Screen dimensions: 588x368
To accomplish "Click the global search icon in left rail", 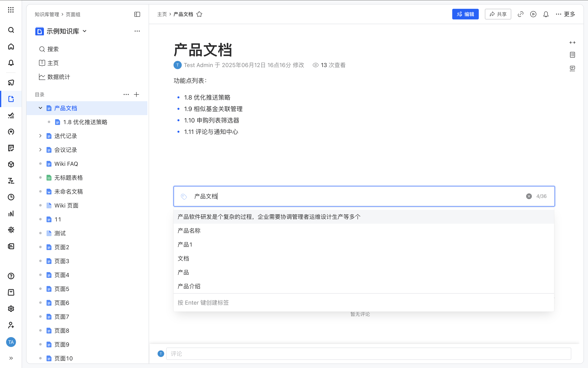I will click(x=11, y=30).
